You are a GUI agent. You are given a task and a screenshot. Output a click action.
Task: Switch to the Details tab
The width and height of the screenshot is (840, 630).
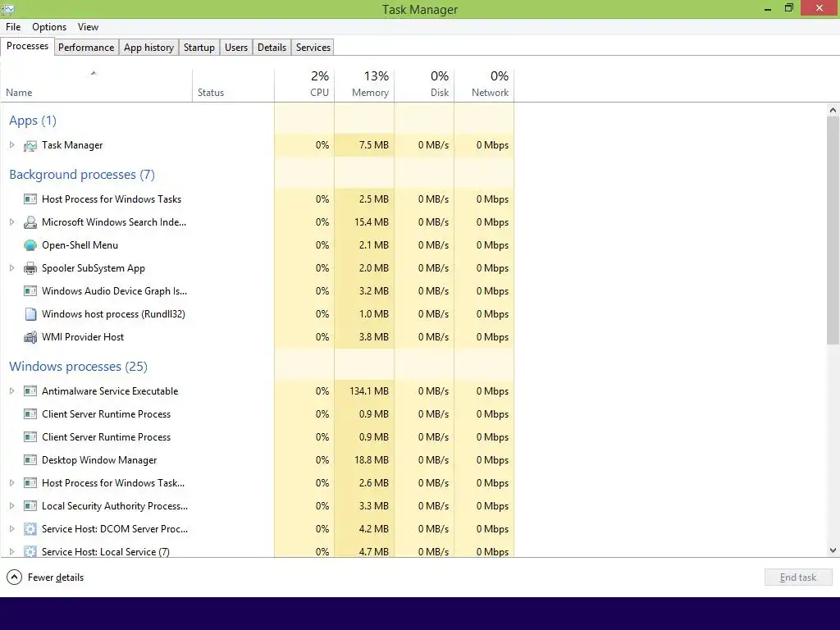[x=272, y=47]
